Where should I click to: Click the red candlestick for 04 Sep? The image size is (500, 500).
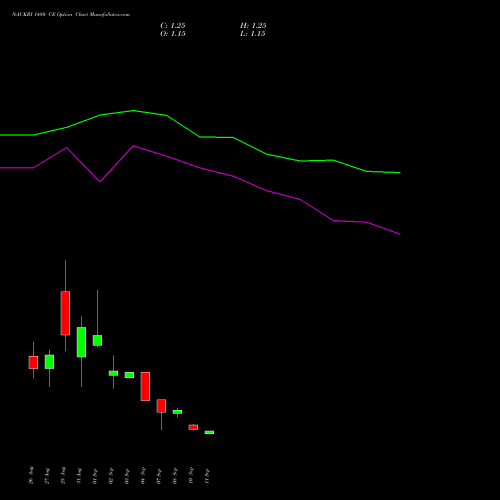[145, 386]
